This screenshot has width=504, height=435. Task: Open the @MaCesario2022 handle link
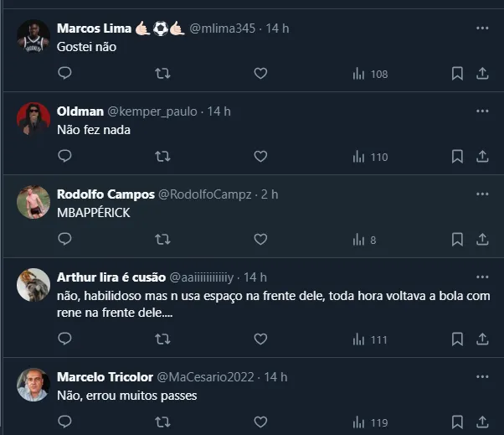208,376
